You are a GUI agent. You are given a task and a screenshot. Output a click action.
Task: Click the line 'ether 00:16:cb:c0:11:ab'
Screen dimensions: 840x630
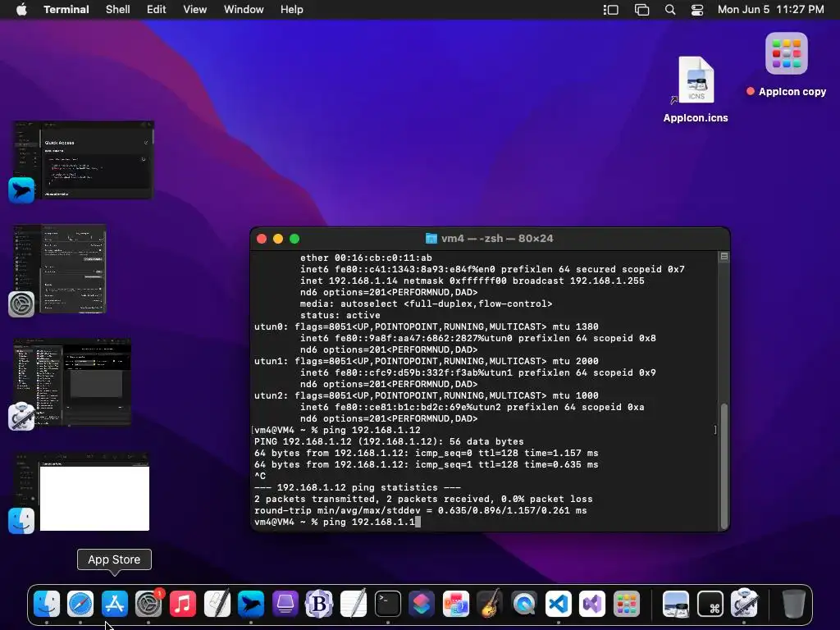click(366, 258)
